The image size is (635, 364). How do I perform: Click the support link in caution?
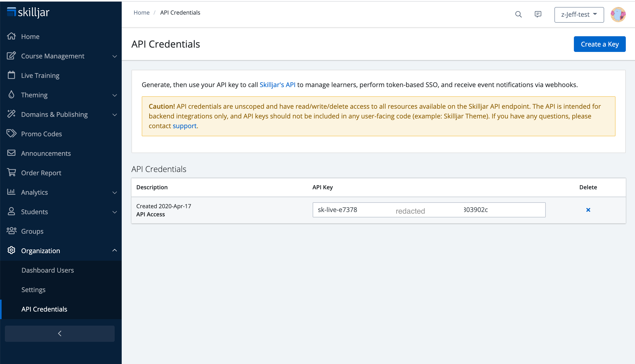point(184,126)
